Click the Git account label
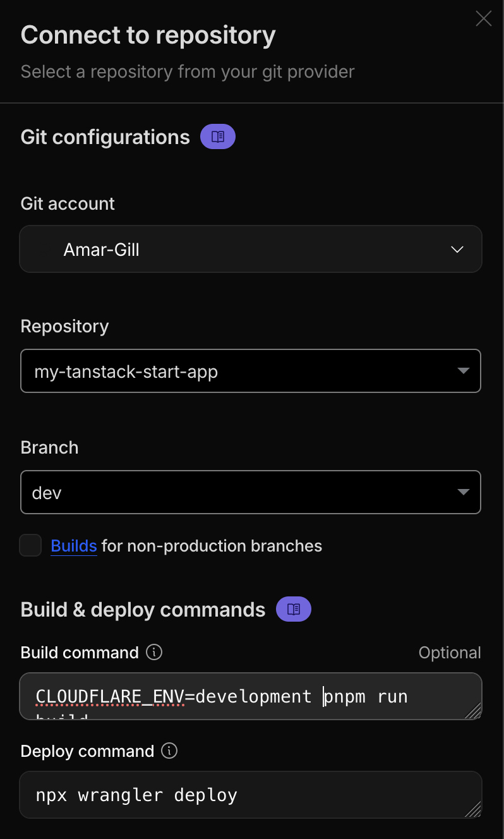 [68, 203]
